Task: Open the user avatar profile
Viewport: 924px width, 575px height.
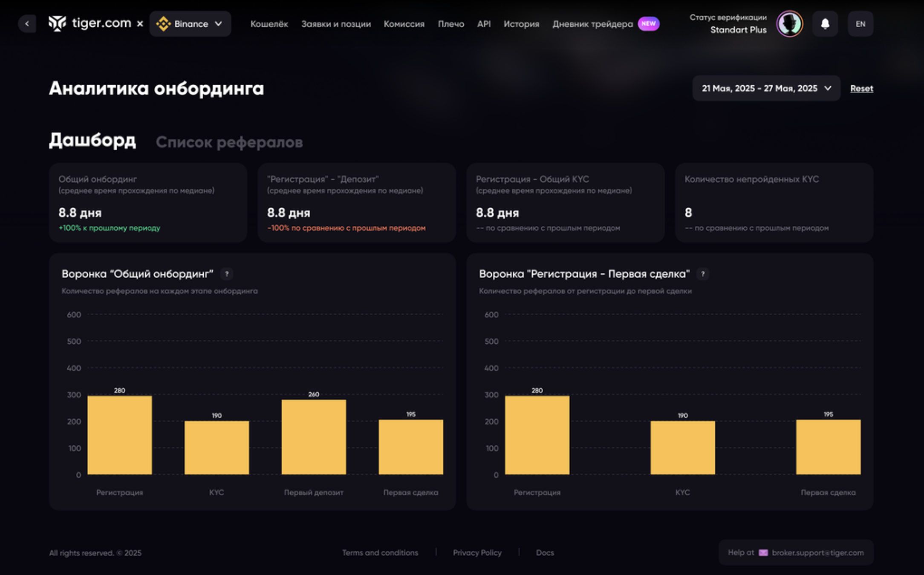Action: click(789, 24)
